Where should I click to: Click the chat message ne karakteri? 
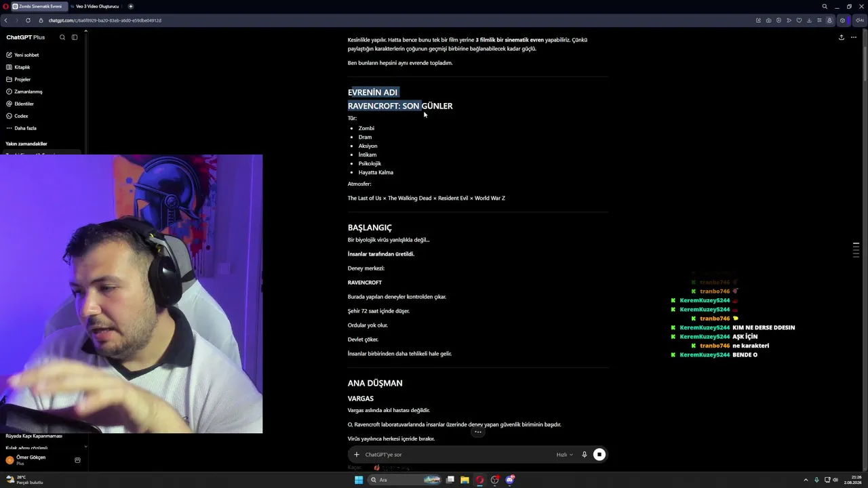tap(751, 346)
